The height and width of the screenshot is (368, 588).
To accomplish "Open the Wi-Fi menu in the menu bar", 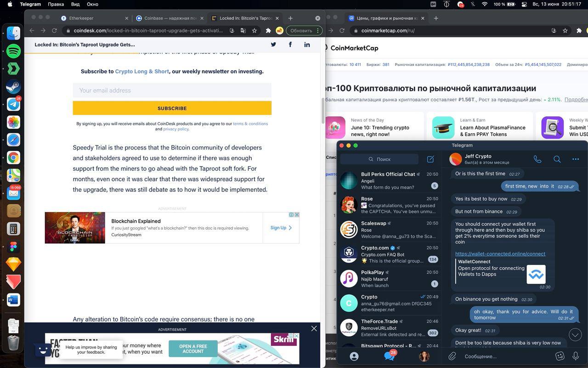I will (x=485, y=4).
